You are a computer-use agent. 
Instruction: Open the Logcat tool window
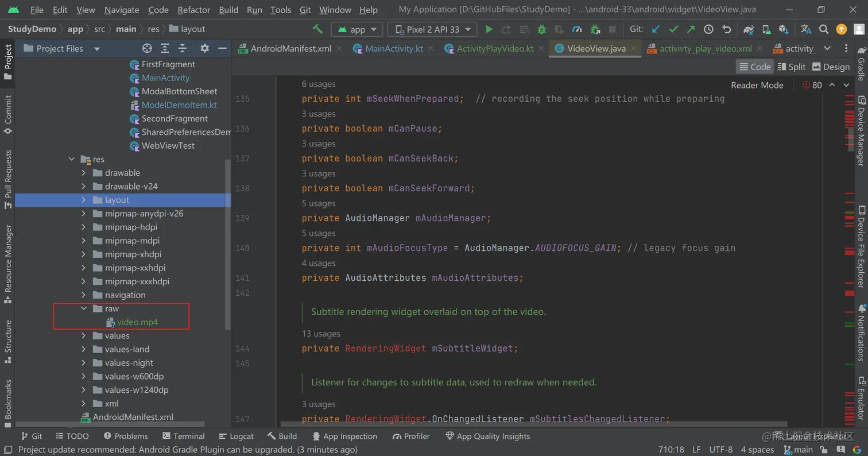[x=236, y=436]
